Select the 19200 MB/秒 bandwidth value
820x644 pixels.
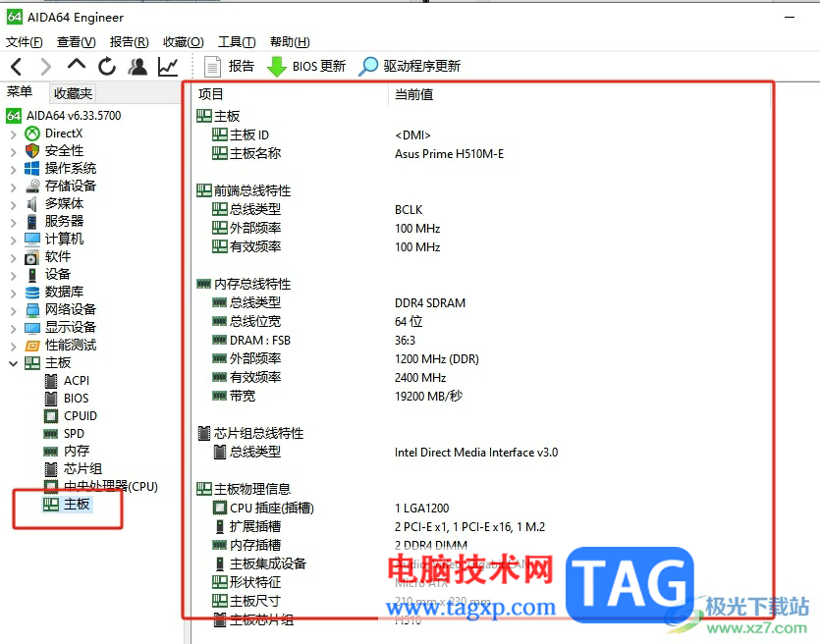tap(428, 397)
